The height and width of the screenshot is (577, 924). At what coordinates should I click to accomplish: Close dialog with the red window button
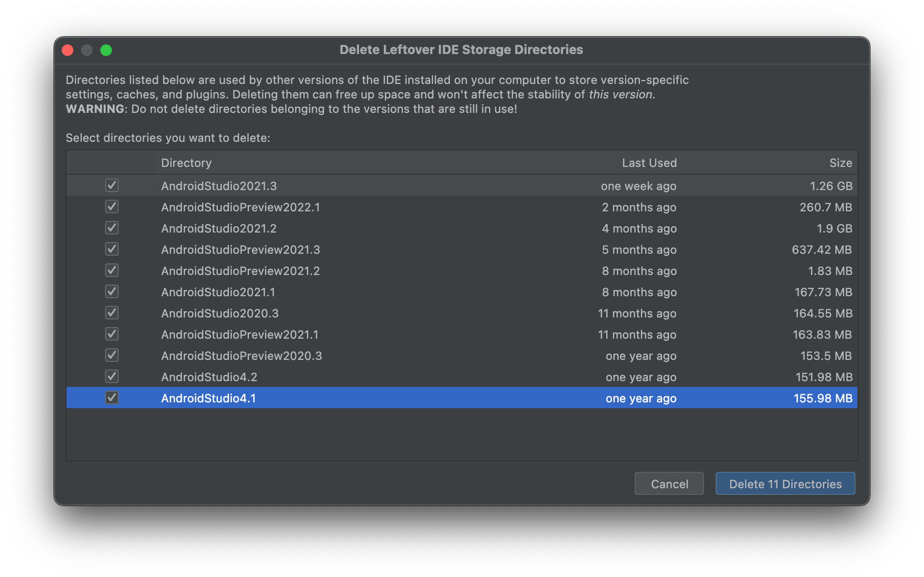tap(68, 50)
